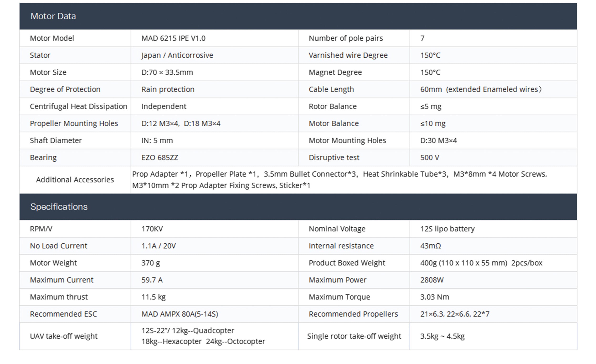Image resolution: width=596 pixels, height=364 pixels.
Task: Select the Japan / Anticorrosive stator value
Action: click(x=177, y=55)
